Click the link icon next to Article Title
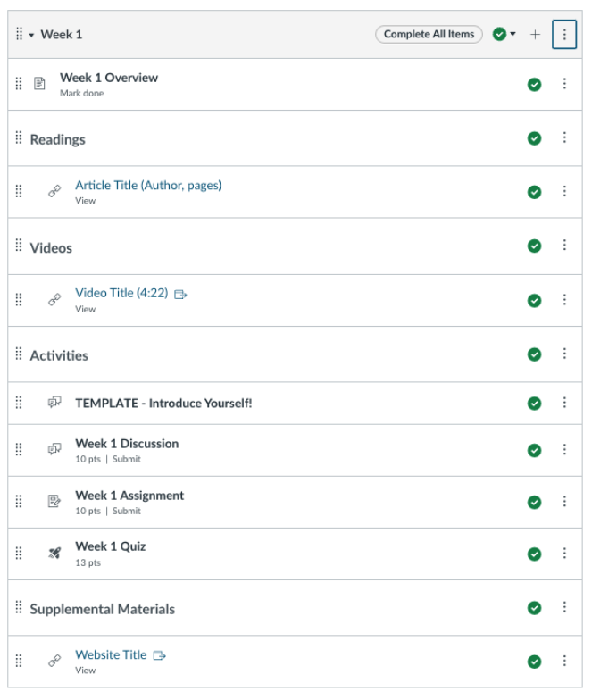592x700 pixels. point(54,191)
